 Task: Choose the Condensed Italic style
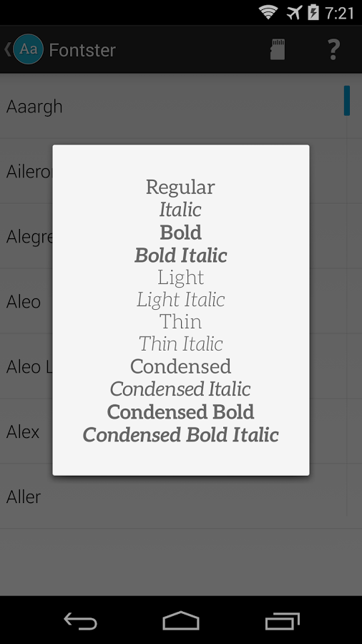(x=180, y=389)
